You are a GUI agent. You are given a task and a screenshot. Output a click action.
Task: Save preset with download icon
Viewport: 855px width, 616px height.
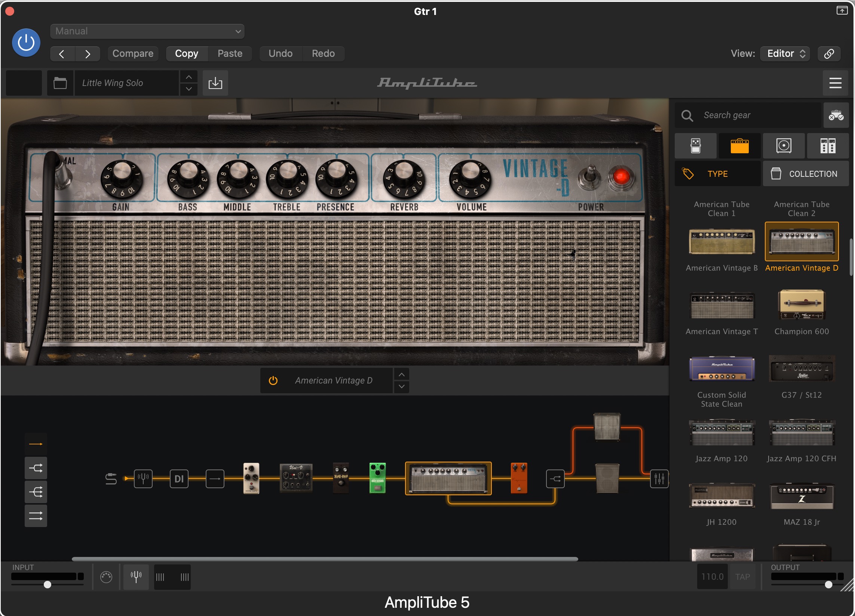215,83
